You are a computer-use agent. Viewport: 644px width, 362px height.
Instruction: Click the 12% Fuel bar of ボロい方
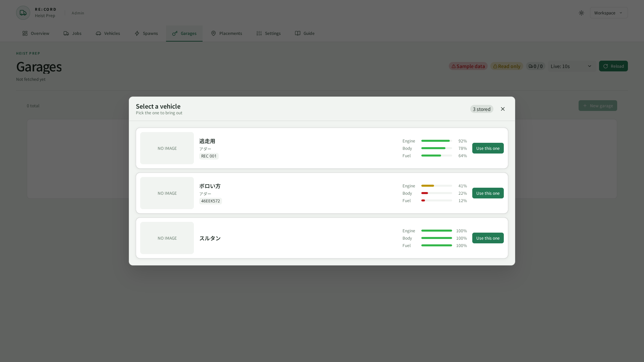tap(437, 200)
